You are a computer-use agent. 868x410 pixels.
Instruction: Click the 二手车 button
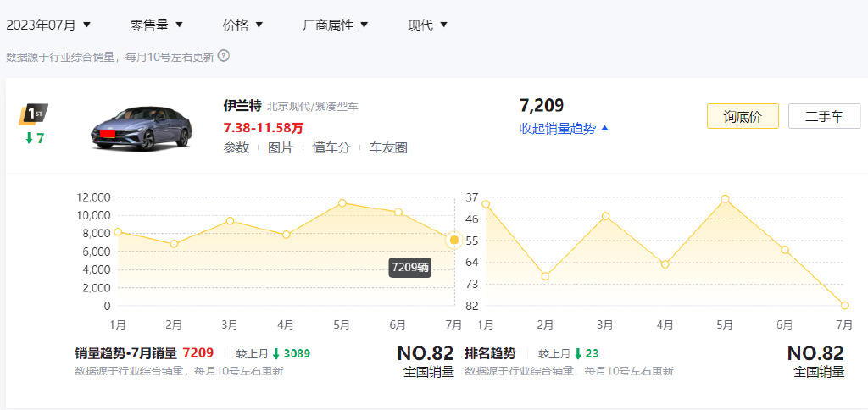point(824,116)
